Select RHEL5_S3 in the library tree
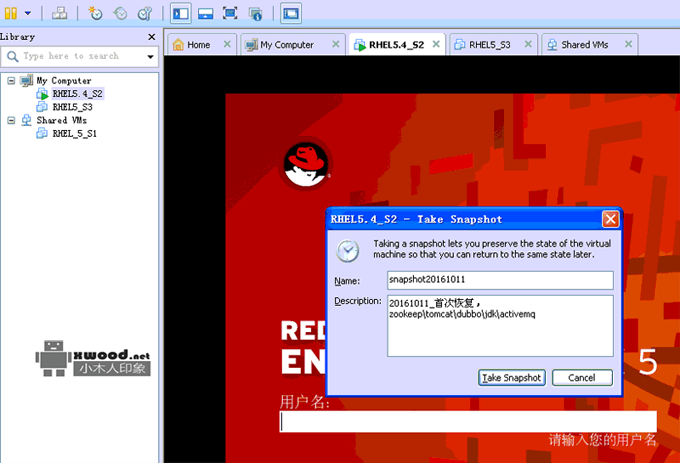Viewport: 680px width, 463px height. (72, 107)
